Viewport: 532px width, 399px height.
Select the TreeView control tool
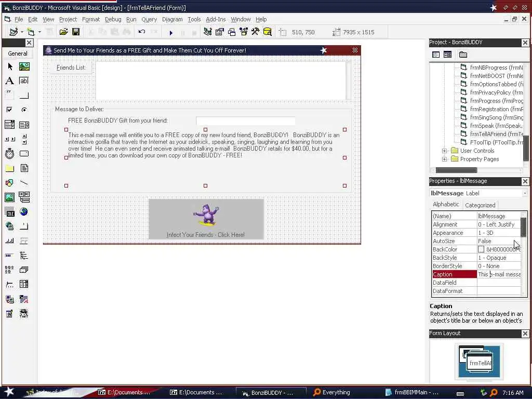(x=24, y=255)
